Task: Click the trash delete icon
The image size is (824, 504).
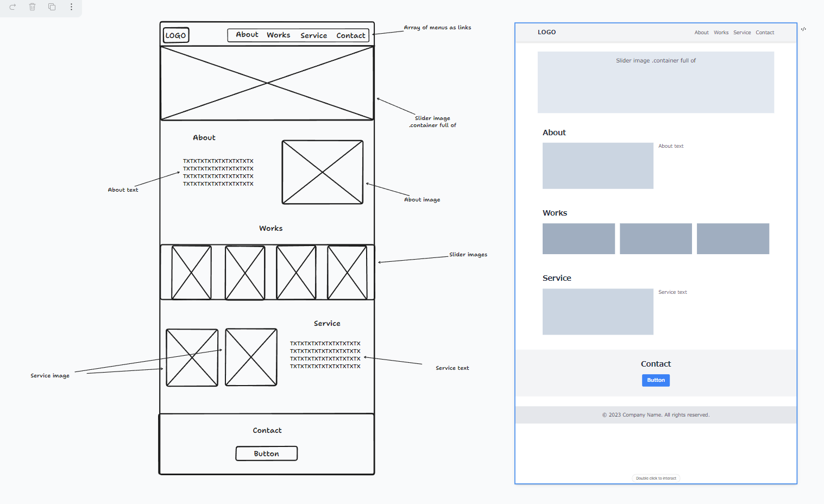Action: coord(32,7)
